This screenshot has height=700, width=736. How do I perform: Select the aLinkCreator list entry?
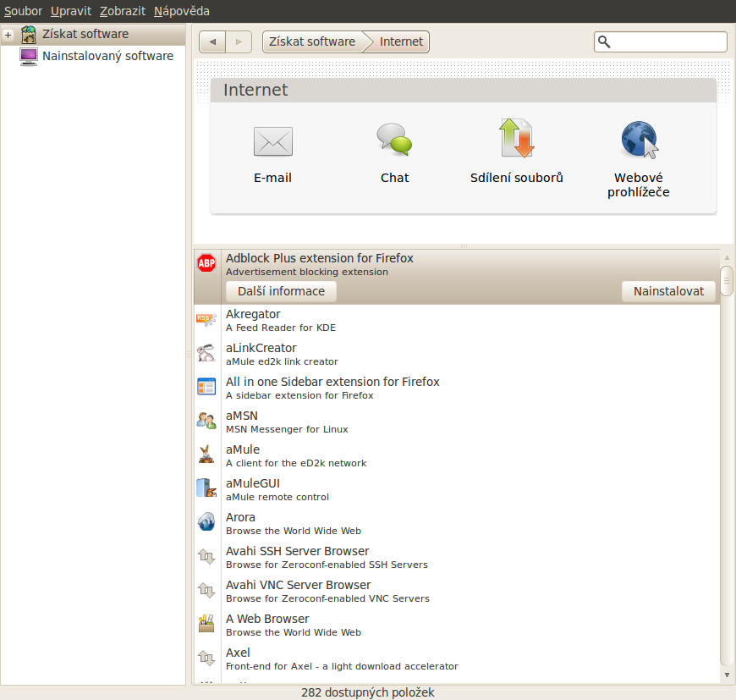click(457, 354)
